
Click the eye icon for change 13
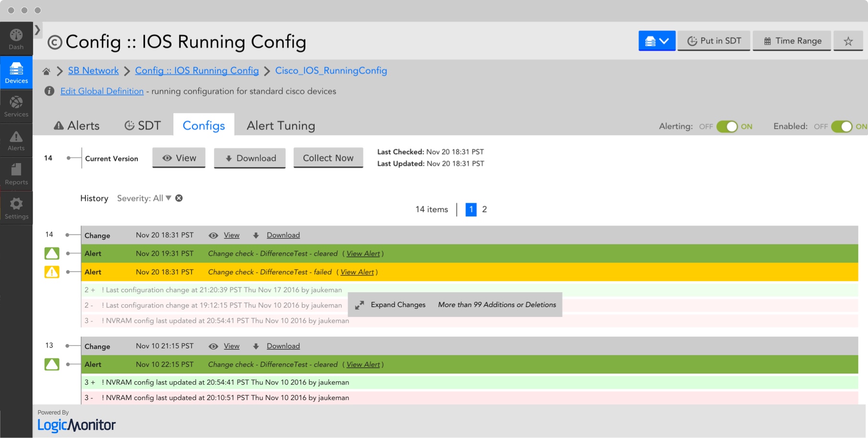[x=214, y=346]
